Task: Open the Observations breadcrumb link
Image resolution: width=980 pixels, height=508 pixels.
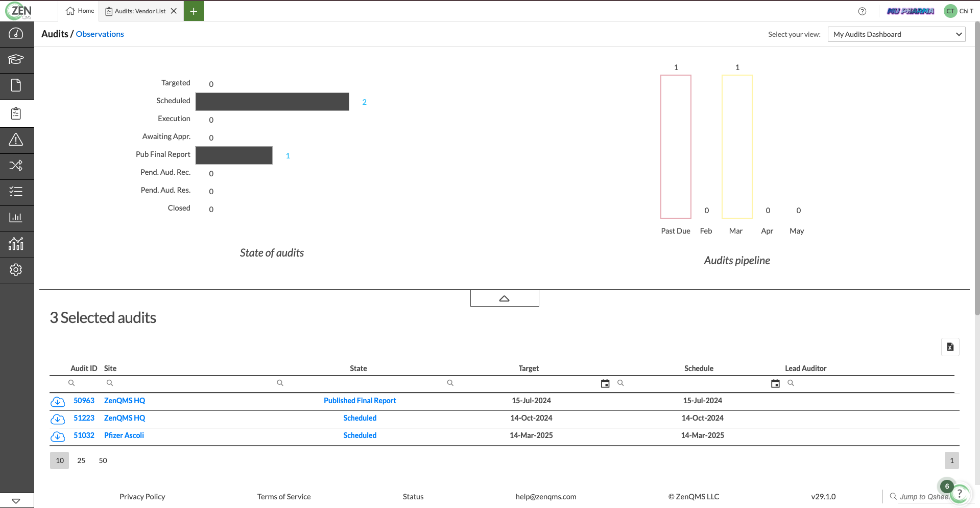Action: [x=100, y=34]
